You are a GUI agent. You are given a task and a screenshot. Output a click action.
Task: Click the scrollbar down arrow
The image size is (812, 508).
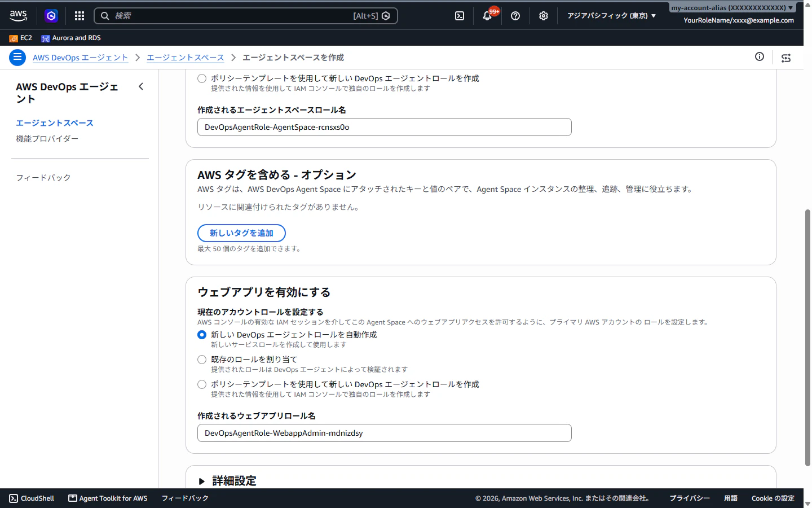[x=807, y=503]
